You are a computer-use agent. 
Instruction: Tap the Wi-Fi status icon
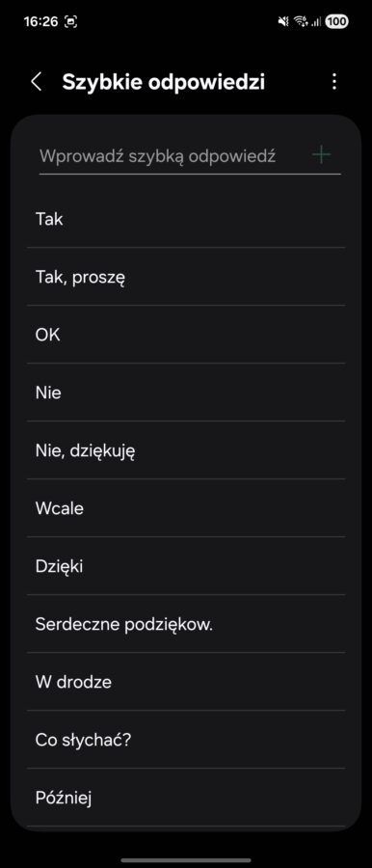(x=301, y=21)
